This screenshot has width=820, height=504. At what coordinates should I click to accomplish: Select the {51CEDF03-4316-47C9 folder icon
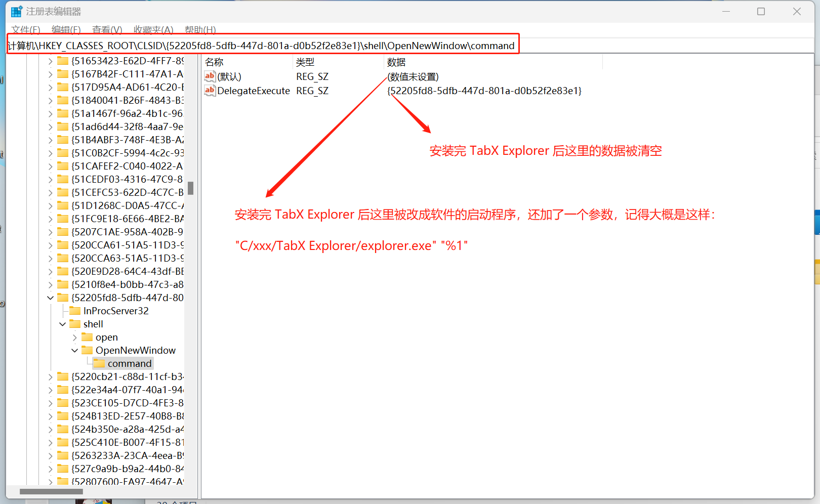tap(63, 179)
